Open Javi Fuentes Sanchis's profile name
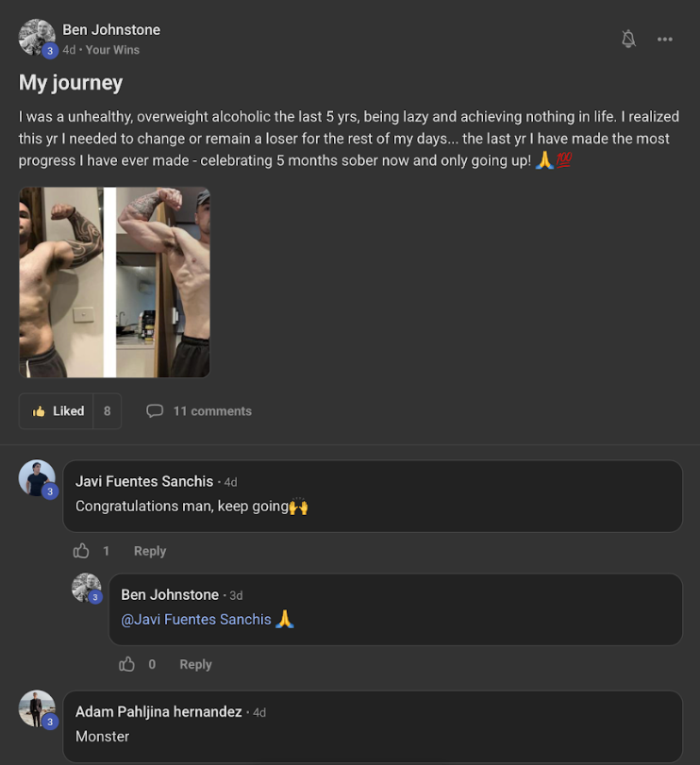The height and width of the screenshot is (765, 700). (144, 481)
